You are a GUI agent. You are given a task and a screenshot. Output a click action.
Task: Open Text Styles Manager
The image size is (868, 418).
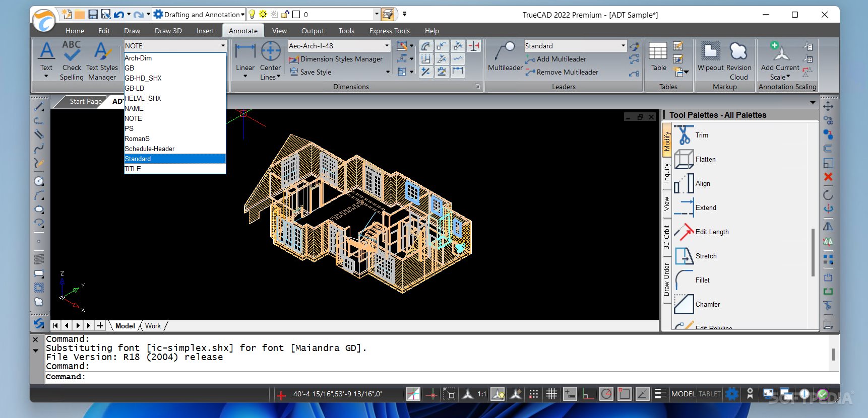102,60
